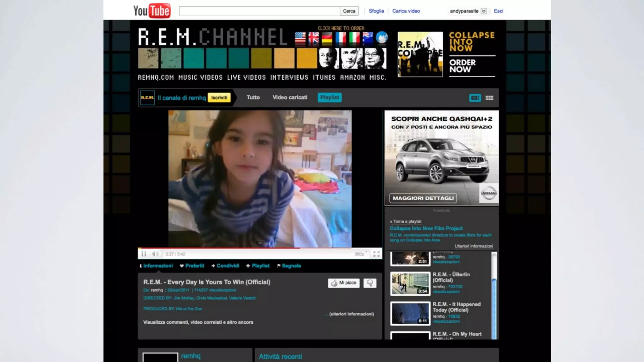Open the Video caricati tab
The image size is (644, 362).
(x=290, y=97)
